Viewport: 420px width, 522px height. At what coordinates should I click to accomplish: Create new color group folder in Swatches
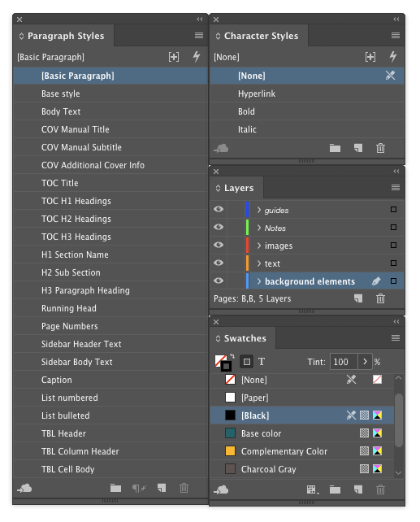335,489
